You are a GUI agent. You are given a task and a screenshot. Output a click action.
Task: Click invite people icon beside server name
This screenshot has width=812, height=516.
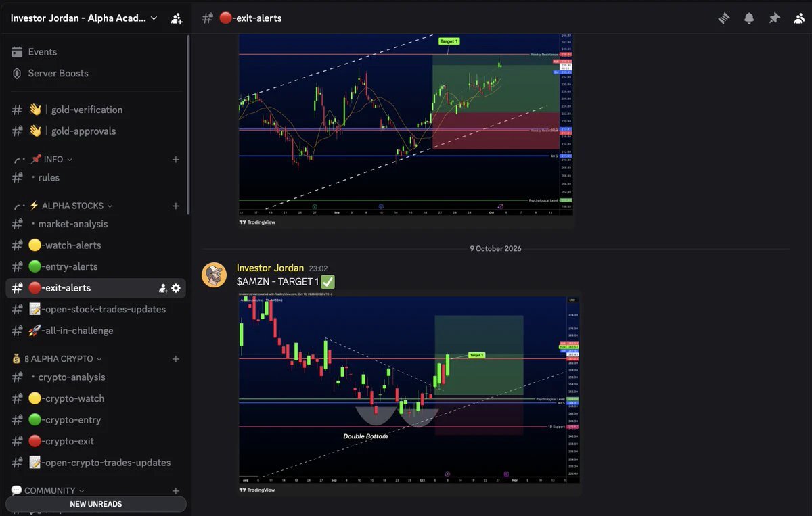click(x=177, y=18)
